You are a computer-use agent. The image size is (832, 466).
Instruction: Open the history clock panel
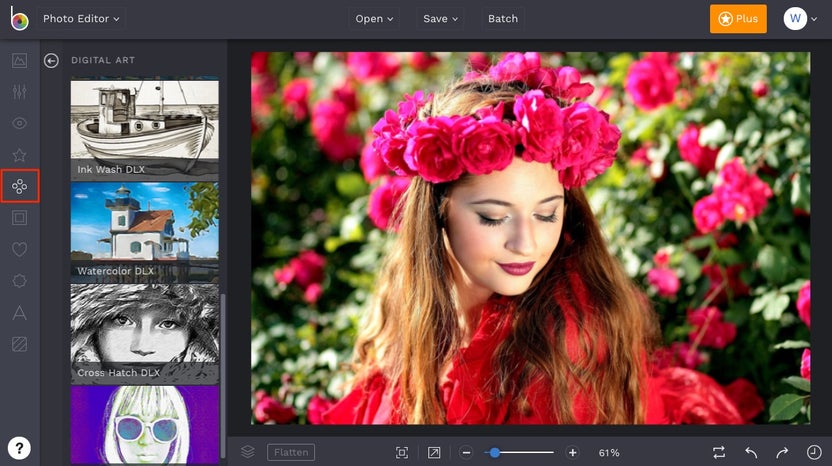pyautogui.click(x=813, y=453)
